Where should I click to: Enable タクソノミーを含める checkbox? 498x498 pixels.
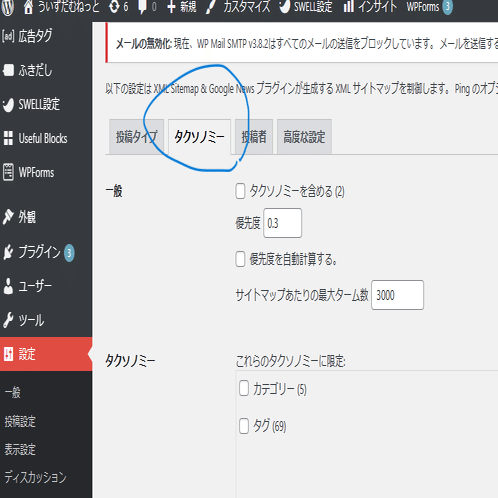[240, 191]
